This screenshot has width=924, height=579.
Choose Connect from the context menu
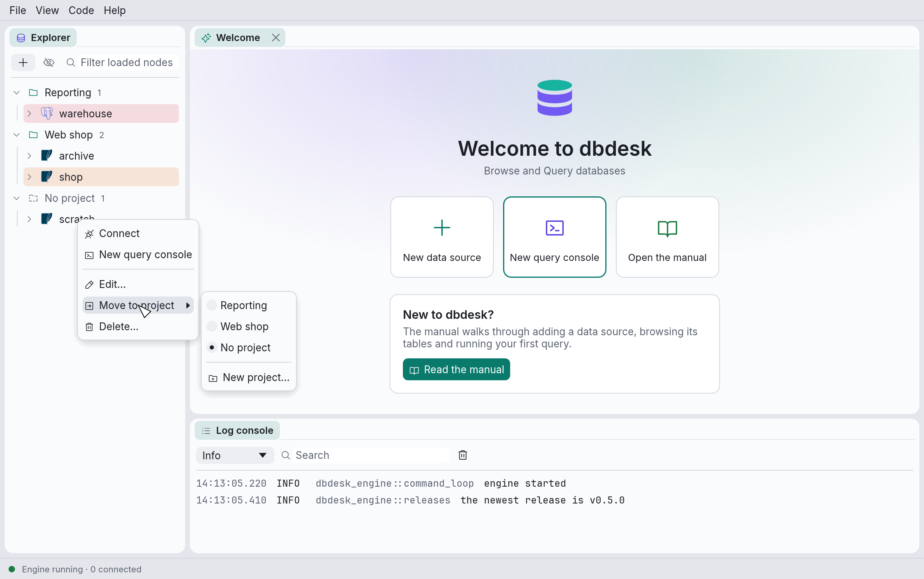[x=138, y=234]
